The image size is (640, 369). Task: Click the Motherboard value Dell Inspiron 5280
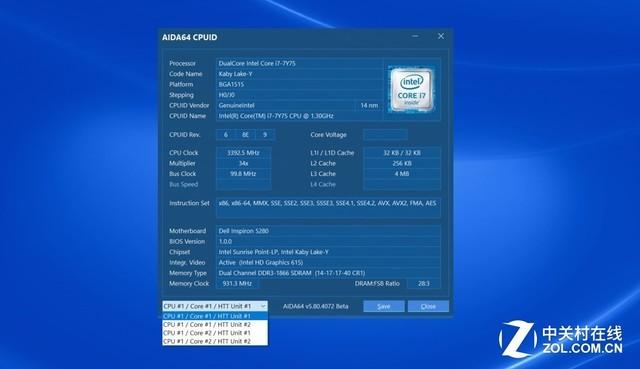click(x=328, y=231)
